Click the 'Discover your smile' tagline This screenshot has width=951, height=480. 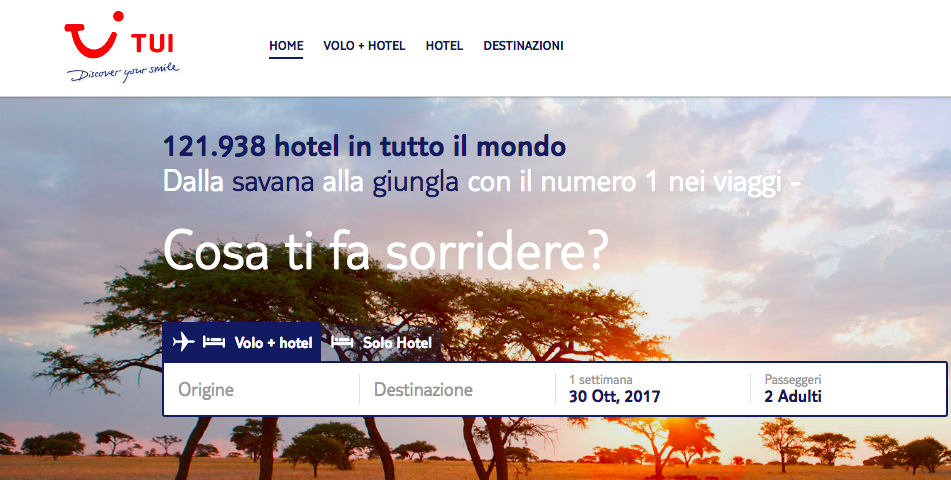tap(123, 72)
